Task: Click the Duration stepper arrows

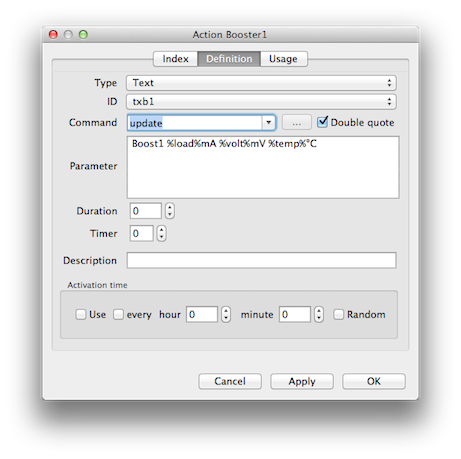Action: (170, 211)
